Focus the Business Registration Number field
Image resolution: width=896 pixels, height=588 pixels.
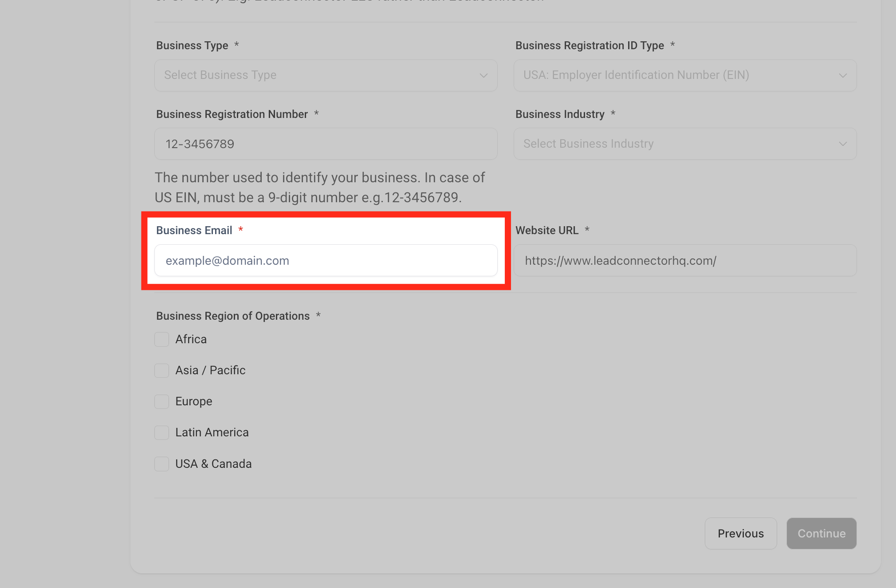click(x=325, y=144)
